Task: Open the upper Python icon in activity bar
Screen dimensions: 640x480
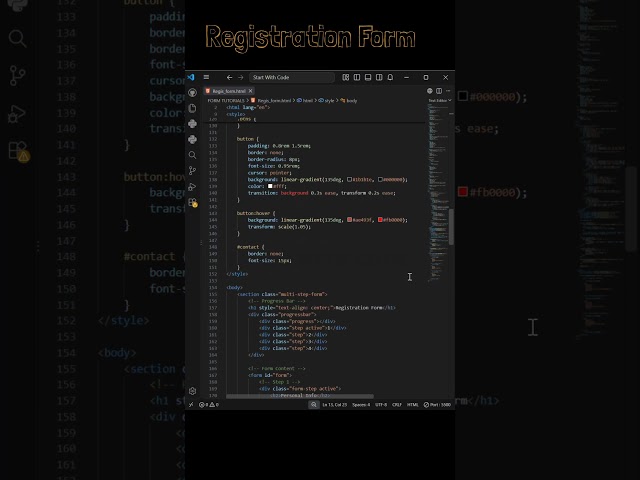Action: point(192,123)
